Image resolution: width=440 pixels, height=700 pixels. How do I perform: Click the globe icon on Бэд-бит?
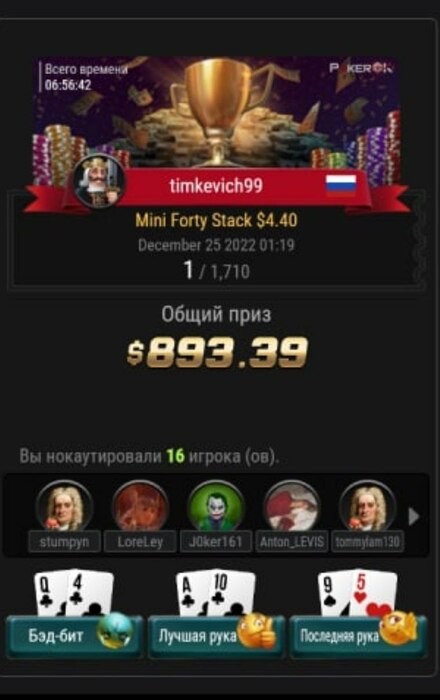tap(115, 630)
